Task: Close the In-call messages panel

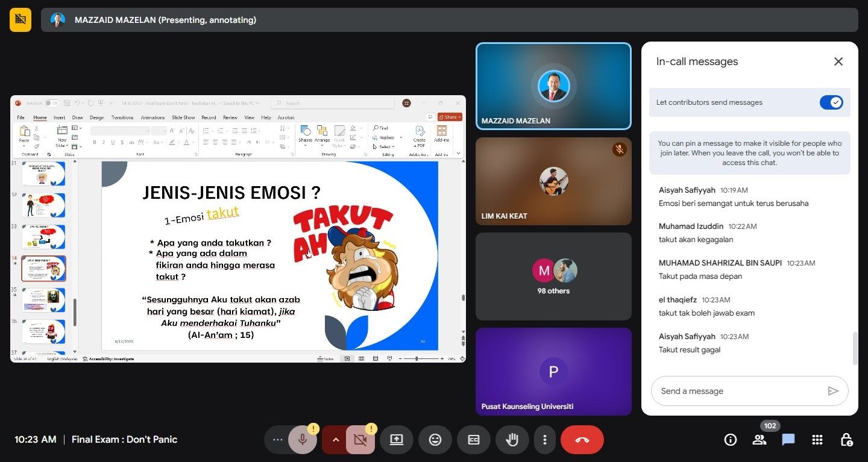Action: coord(838,61)
